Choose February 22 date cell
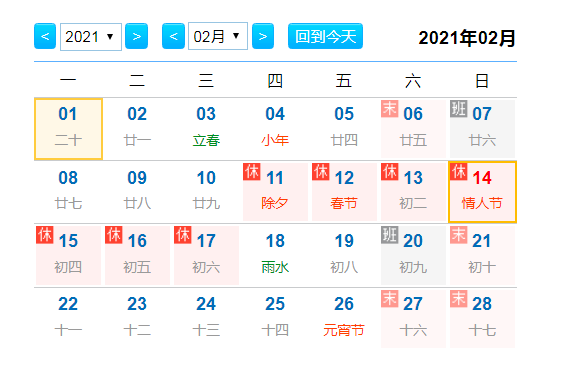Viewport: 565px width, 374px height. coord(68,318)
